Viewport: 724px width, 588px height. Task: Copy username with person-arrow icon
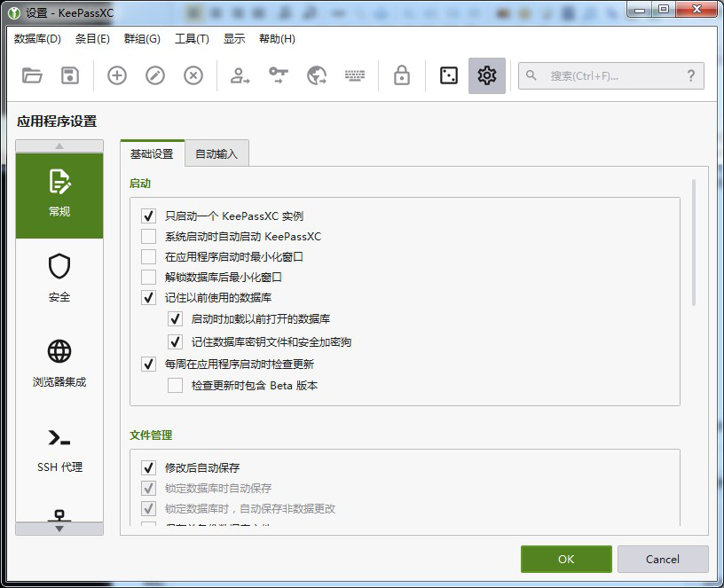pyautogui.click(x=240, y=75)
